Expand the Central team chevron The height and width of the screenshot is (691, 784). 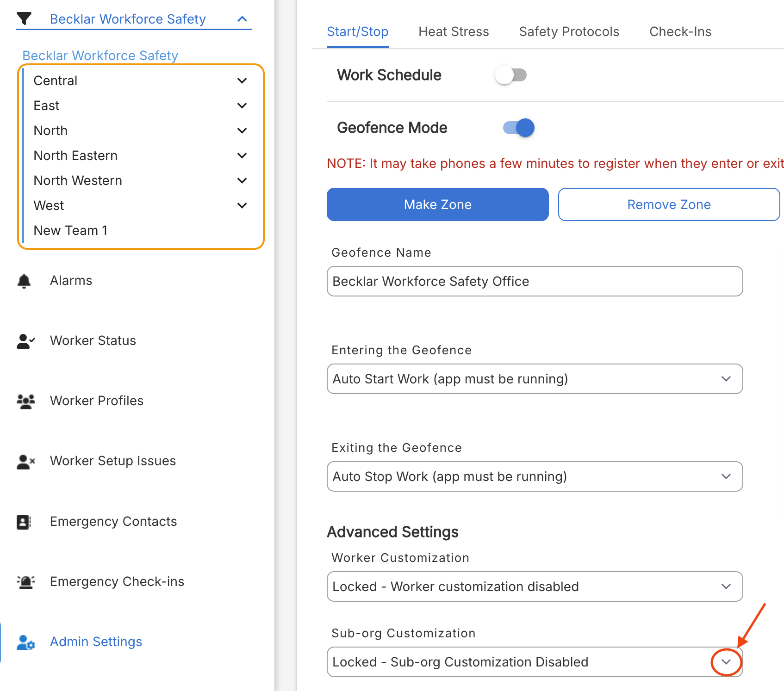coord(242,80)
